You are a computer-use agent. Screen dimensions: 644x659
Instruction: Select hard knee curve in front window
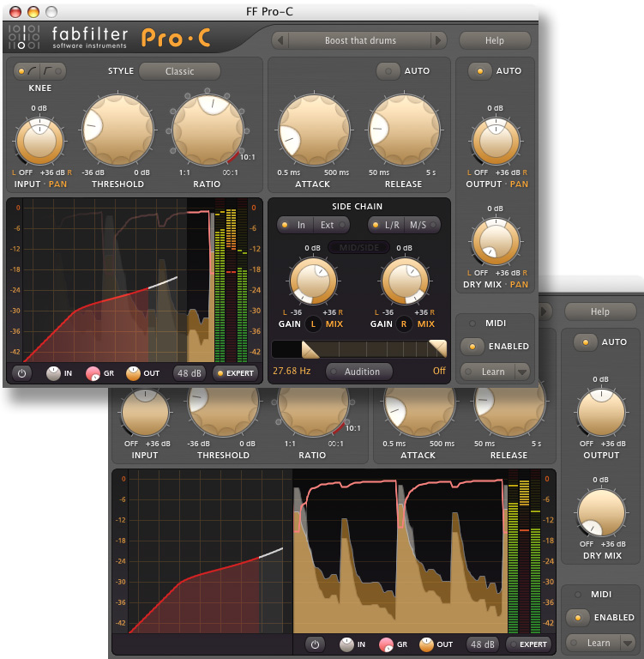click(53, 71)
